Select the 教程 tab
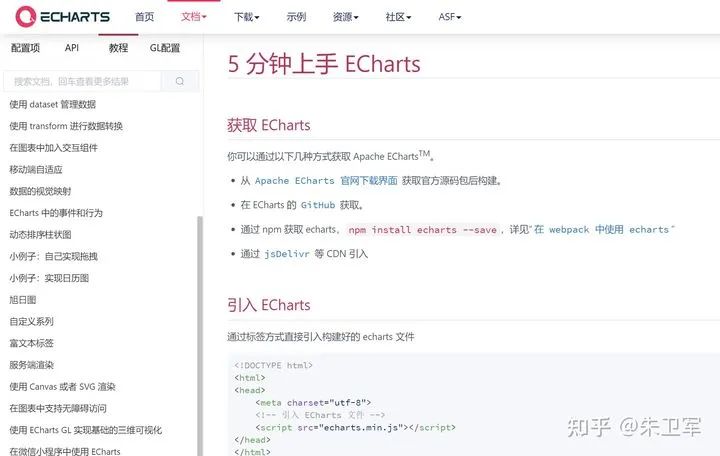Viewport: 720px width, 456px height. (118, 48)
